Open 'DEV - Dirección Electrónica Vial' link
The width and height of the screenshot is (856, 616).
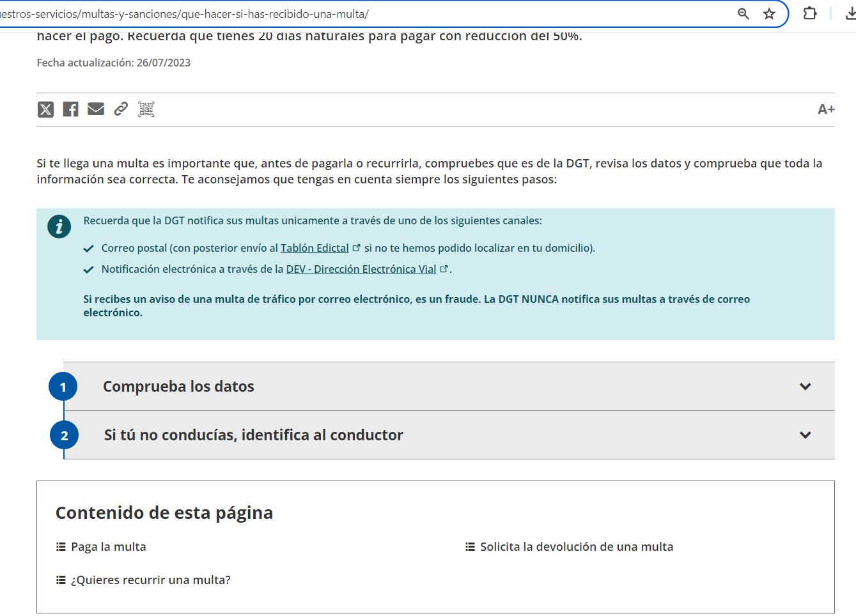point(361,269)
